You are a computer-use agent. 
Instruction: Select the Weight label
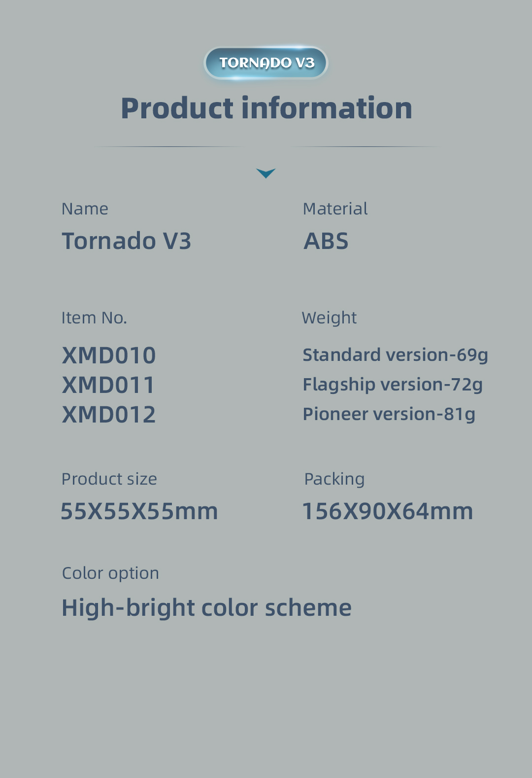[x=329, y=318]
